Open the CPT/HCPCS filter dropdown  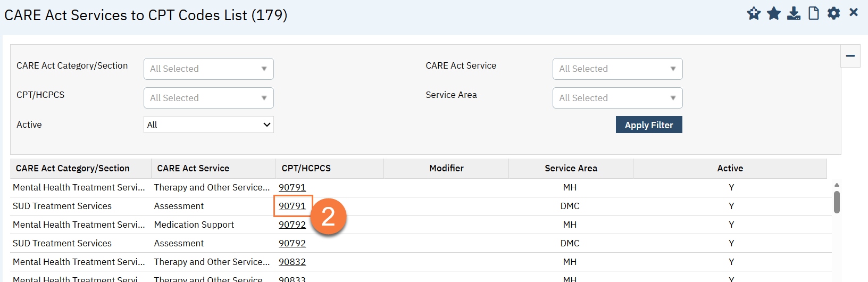pos(208,98)
